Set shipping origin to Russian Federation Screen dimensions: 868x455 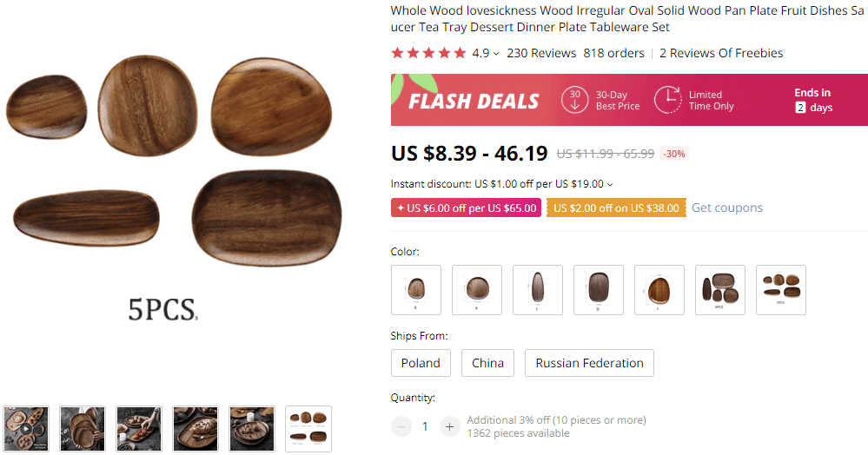pos(589,363)
